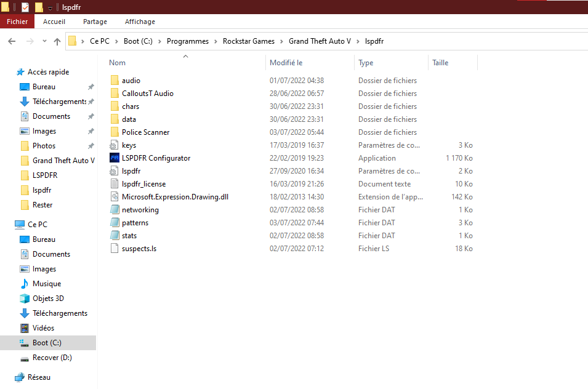Expand chevron after Programmes breadcrumb
588x389 pixels.
click(x=215, y=41)
